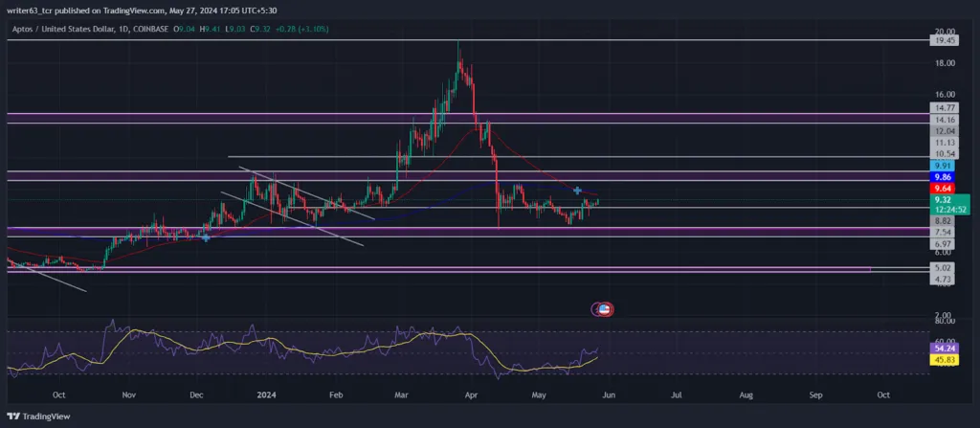Click the 2024 year label on time axis
980x428 pixels.
tap(267, 394)
